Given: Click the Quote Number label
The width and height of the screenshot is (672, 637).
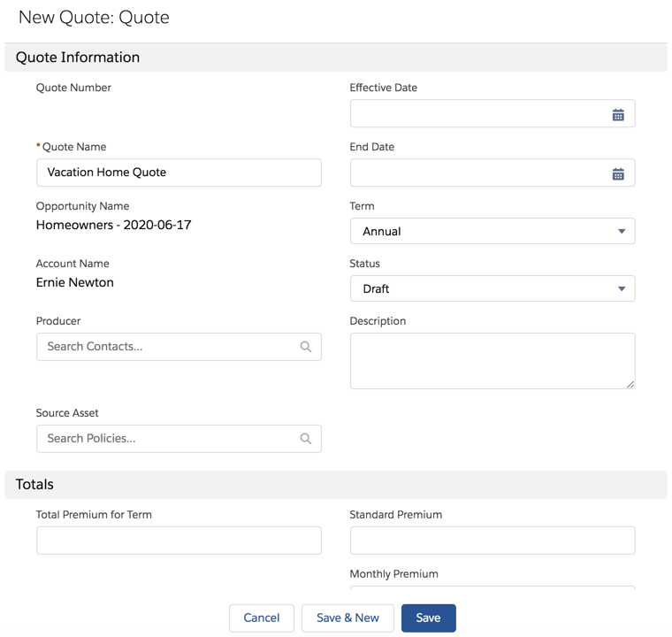Looking at the screenshot, I should click(x=73, y=88).
